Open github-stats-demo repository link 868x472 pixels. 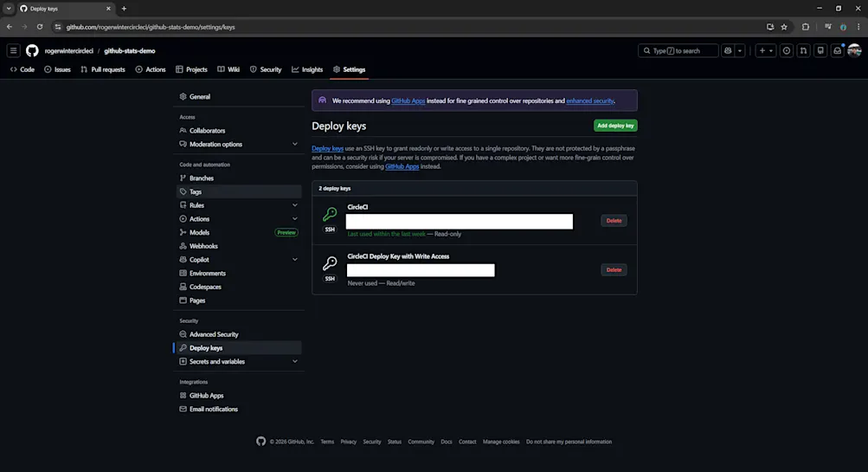tap(130, 50)
